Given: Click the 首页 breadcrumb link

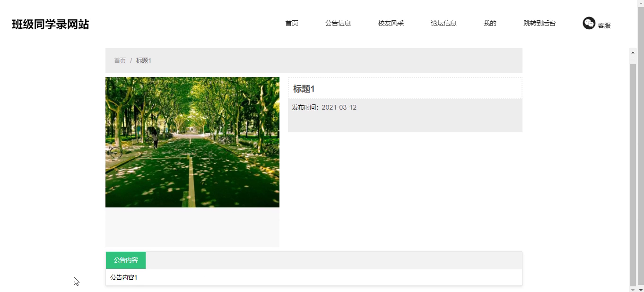Looking at the screenshot, I should point(120,60).
